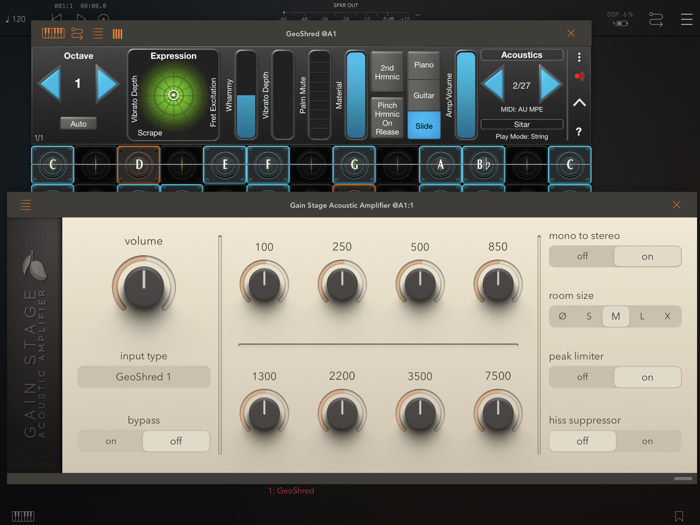The width and height of the screenshot is (700, 525).
Task: Select room size L
Action: [x=642, y=316]
